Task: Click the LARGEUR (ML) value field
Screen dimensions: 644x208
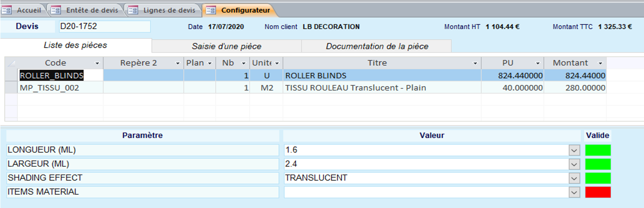Action: (426, 164)
